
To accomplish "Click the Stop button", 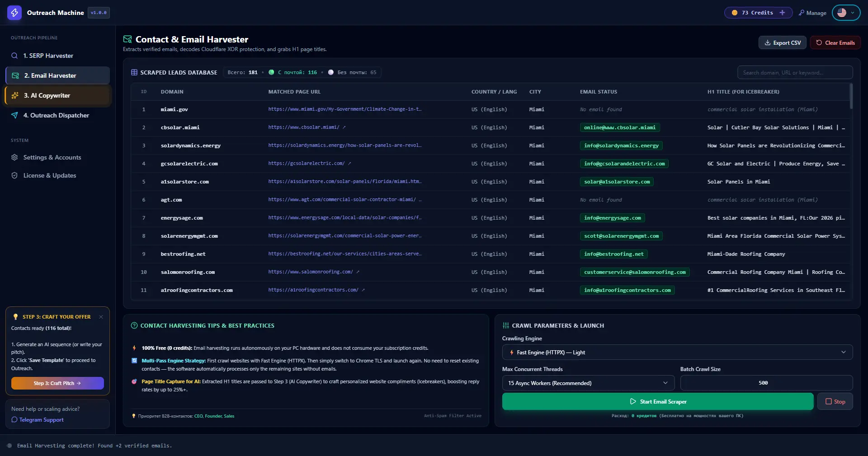I will (x=835, y=401).
